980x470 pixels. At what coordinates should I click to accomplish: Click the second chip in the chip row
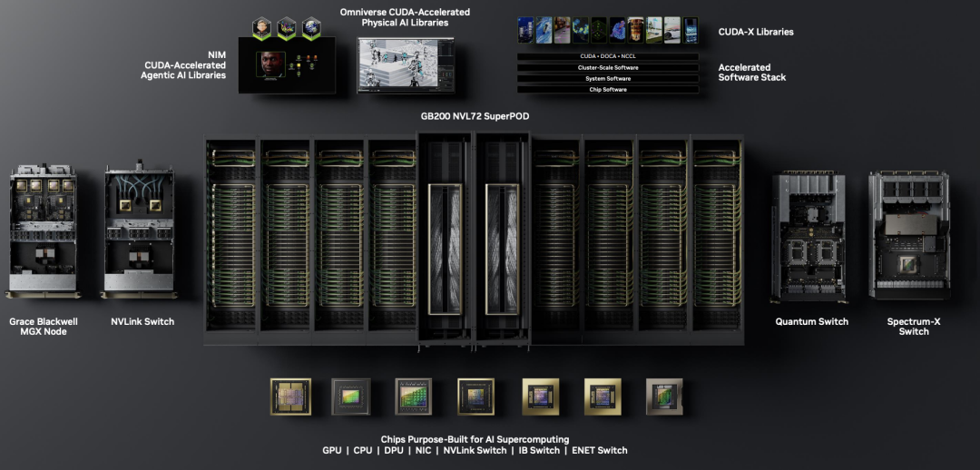click(x=350, y=397)
